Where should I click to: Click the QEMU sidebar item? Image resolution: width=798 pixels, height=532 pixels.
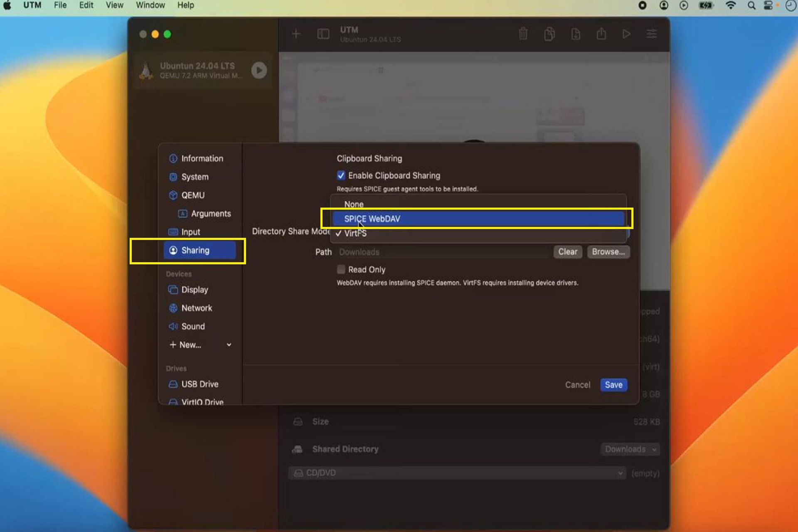192,195
